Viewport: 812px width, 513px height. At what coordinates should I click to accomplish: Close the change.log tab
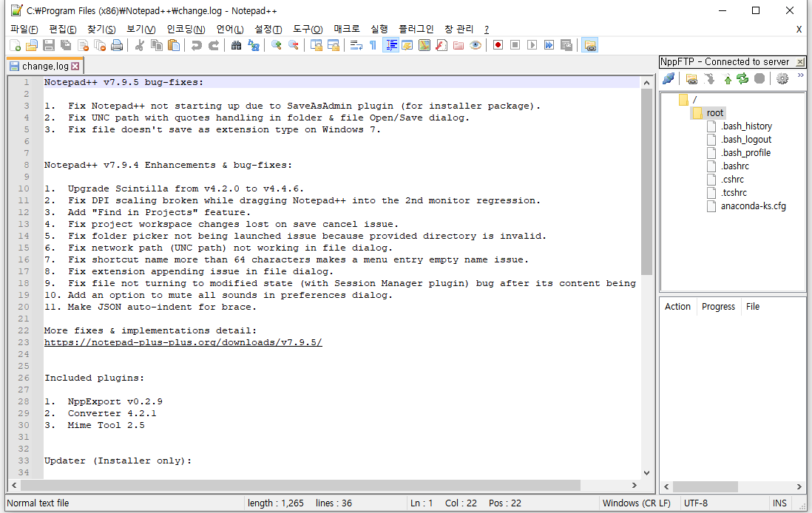[75, 67]
